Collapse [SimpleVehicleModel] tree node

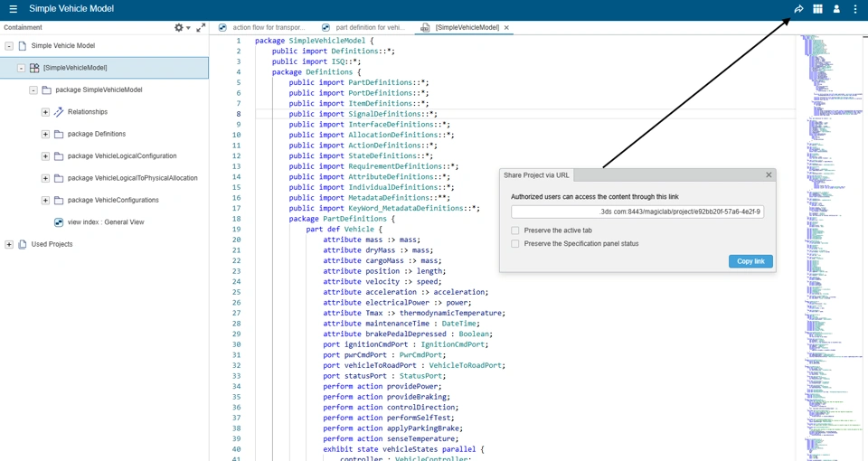21,68
